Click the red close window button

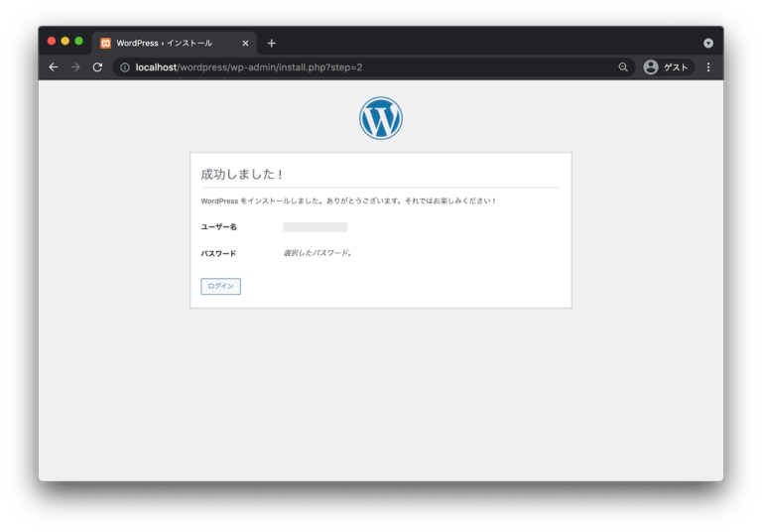pyautogui.click(x=51, y=41)
